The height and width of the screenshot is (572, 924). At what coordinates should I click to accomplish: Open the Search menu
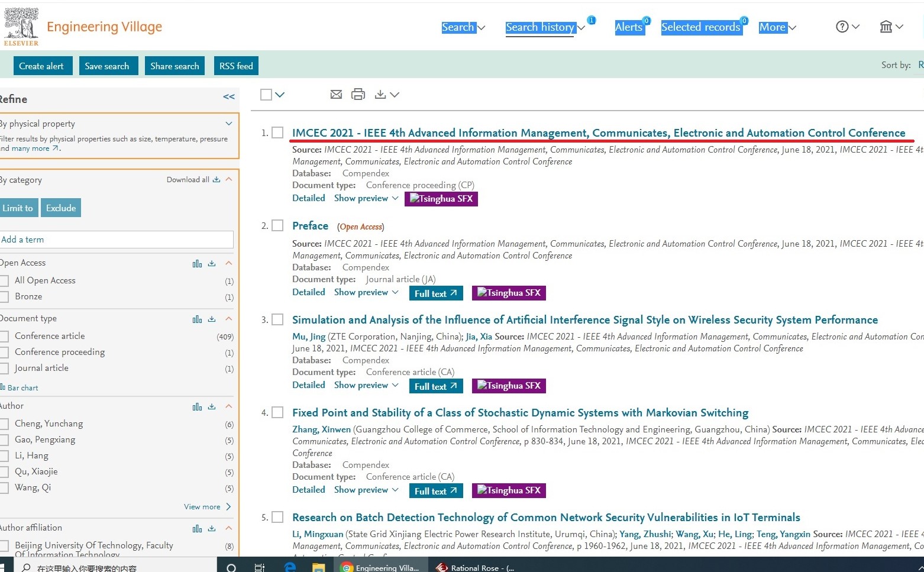pyautogui.click(x=463, y=27)
